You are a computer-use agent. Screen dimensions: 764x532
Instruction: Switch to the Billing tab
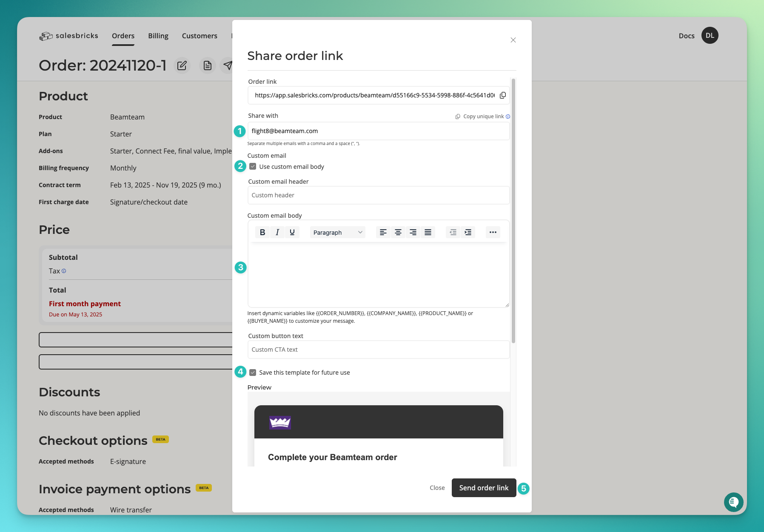point(158,36)
